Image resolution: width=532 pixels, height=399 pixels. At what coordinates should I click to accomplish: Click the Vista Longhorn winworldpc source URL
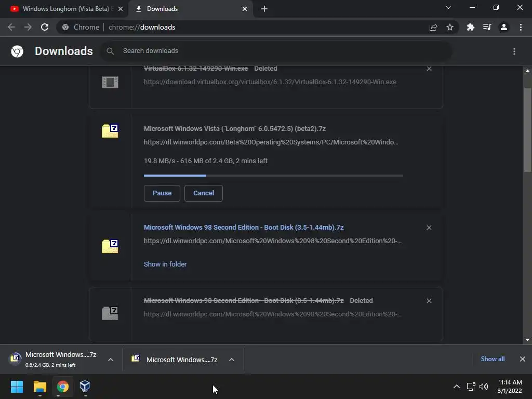(x=271, y=142)
